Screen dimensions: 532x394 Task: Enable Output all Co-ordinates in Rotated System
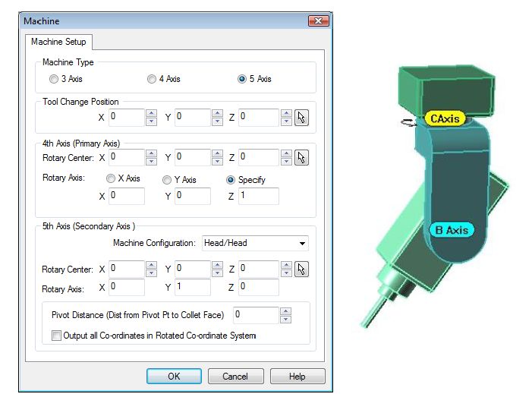57,336
